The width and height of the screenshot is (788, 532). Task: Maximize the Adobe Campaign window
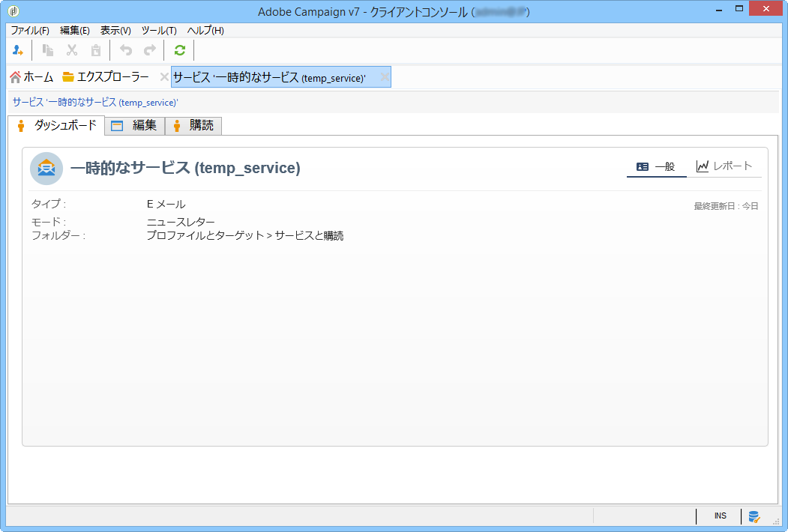pyautogui.click(x=739, y=9)
